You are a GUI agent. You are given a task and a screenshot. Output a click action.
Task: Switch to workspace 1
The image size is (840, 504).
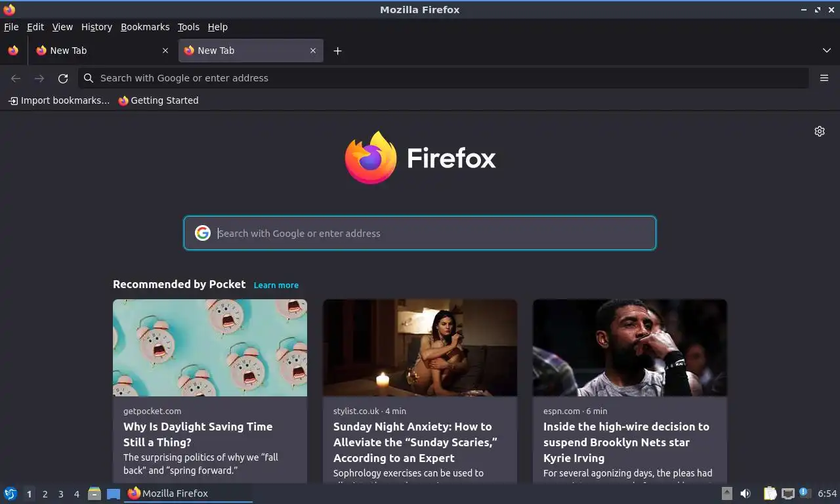[x=29, y=494]
